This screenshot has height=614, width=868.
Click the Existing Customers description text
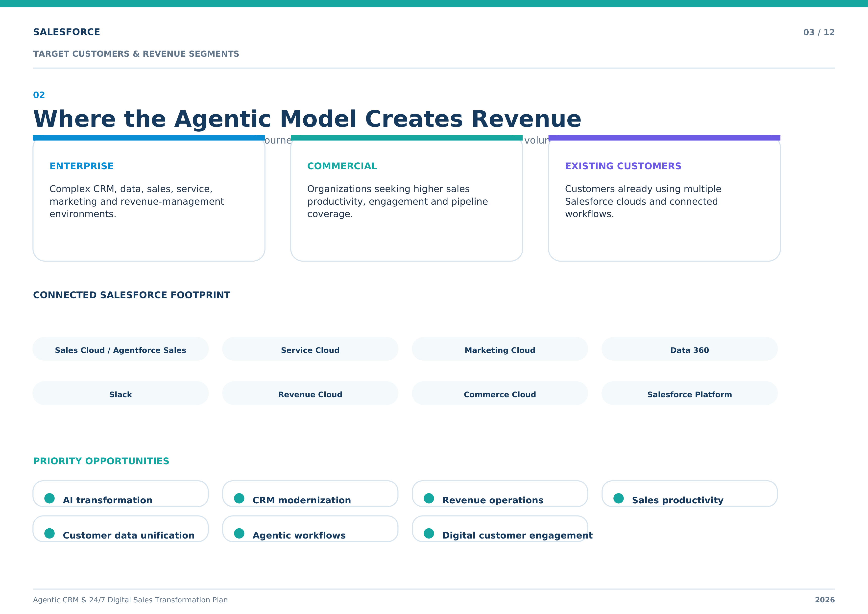point(643,201)
